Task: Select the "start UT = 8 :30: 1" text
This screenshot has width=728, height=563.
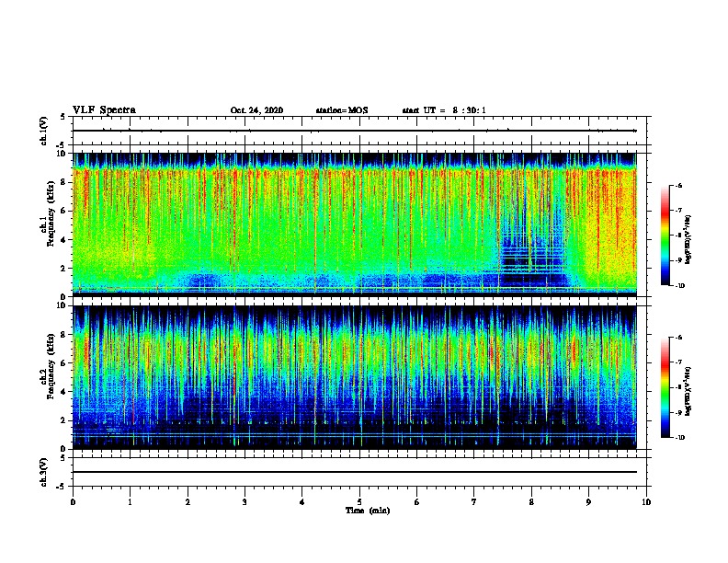Action: click(x=444, y=110)
